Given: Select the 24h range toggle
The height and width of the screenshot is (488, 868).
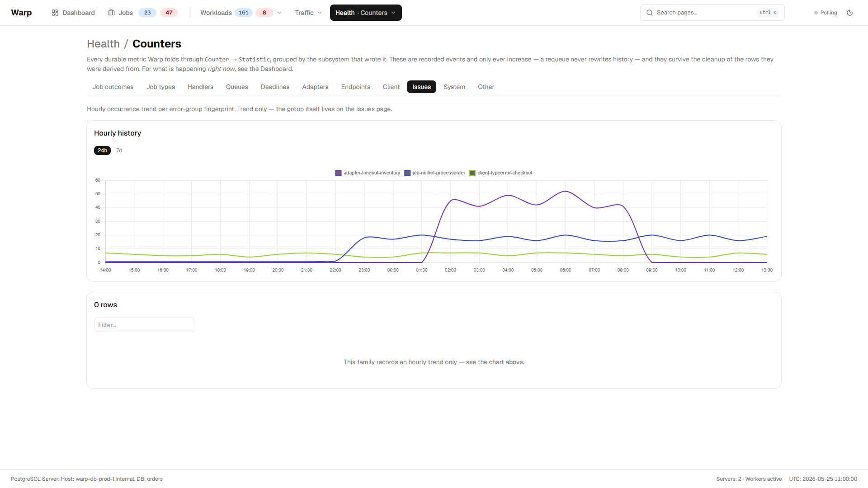Looking at the screenshot, I should point(103,150).
